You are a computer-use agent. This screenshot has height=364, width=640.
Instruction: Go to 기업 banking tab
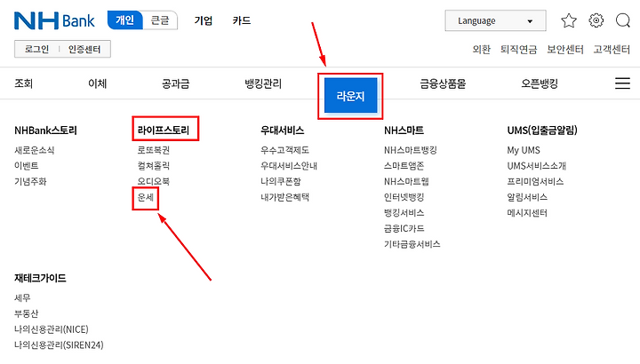pyautogui.click(x=204, y=20)
